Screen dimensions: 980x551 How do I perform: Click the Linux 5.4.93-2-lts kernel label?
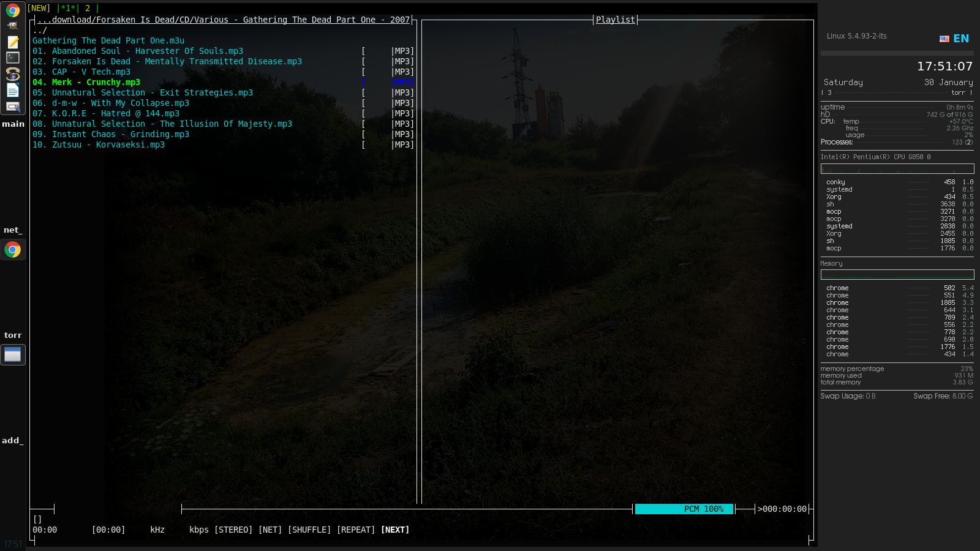click(856, 36)
